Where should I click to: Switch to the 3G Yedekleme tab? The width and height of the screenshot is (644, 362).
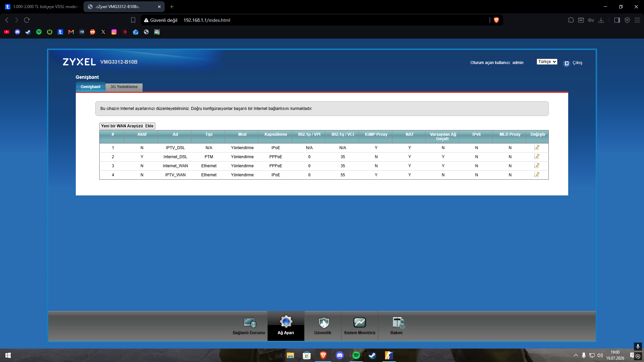coord(124,87)
